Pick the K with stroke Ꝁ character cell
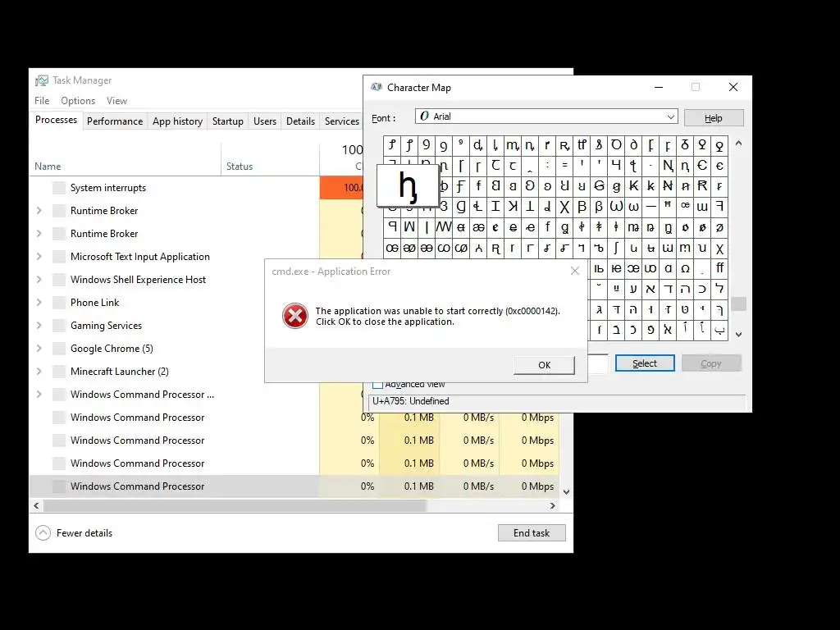The width and height of the screenshot is (840, 630). click(x=633, y=186)
